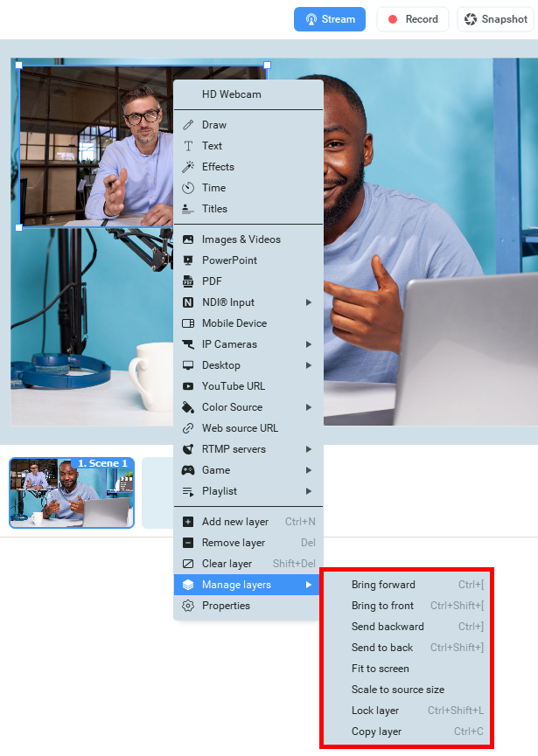Expand the Playlist submenu arrow

click(308, 491)
